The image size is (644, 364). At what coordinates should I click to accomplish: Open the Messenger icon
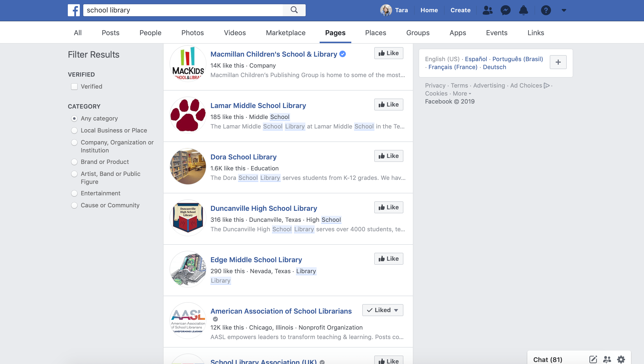coord(505,10)
